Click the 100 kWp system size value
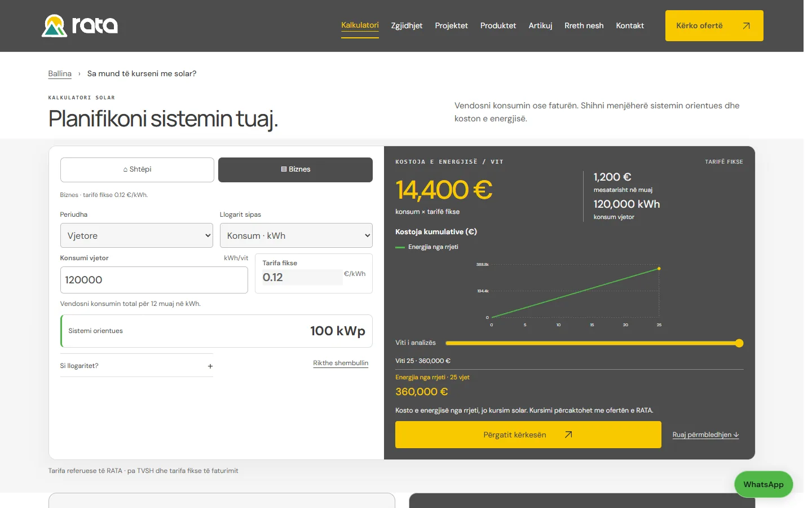Screen dimensions: 812x508 click(x=338, y=331)
